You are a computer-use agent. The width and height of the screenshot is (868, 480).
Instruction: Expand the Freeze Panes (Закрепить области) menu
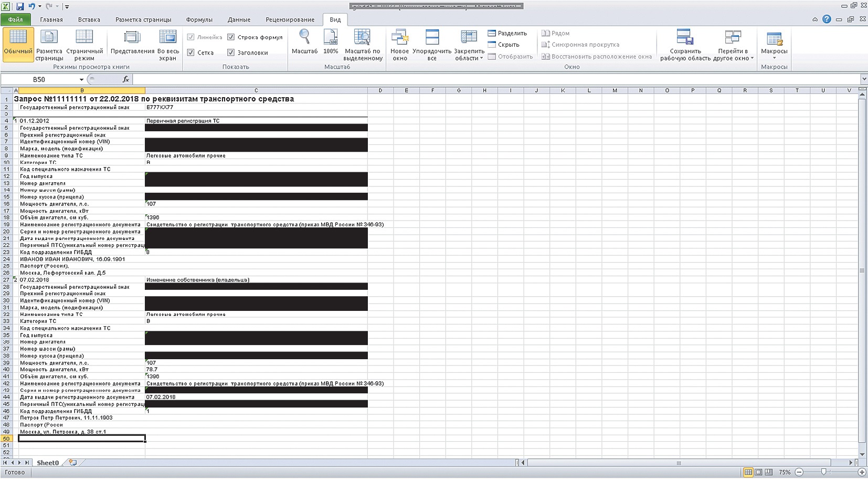[x=469, y=45]
